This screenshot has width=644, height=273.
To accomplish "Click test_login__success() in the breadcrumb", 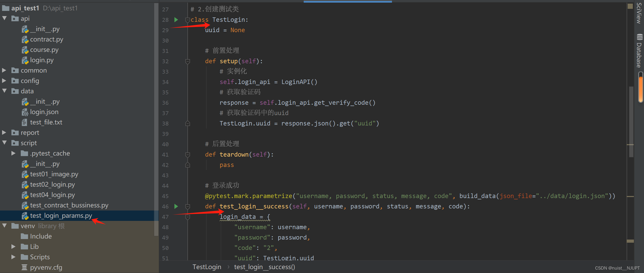I will pyautogui.click(x=264, y=267).
